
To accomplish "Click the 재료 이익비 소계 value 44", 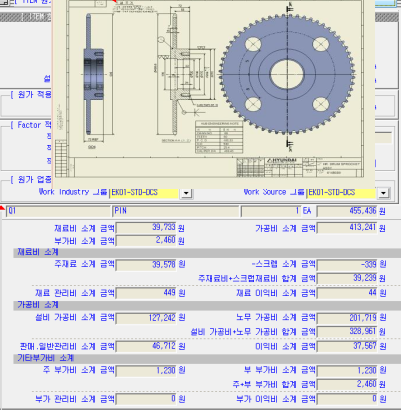I will click(x=347, y=293).
